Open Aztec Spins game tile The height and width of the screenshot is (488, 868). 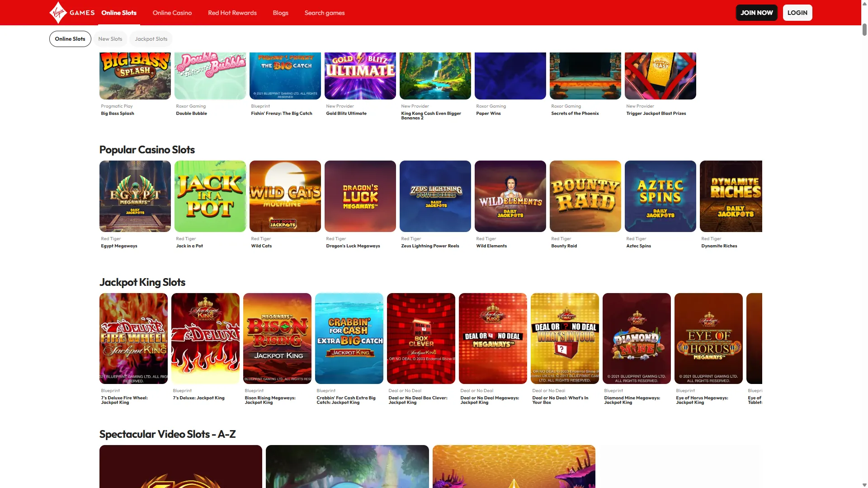(x=660, y=196)
